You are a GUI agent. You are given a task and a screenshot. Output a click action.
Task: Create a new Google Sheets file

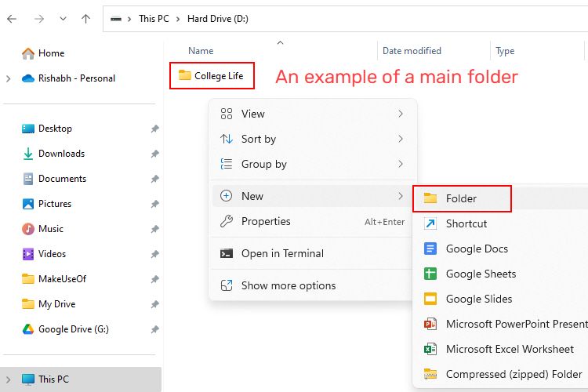(481, 274)
